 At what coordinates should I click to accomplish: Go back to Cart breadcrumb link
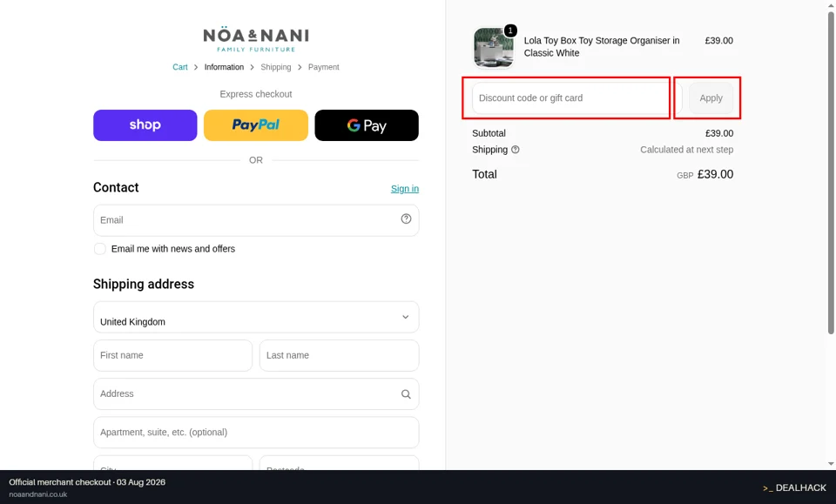(x=179, y=67)
